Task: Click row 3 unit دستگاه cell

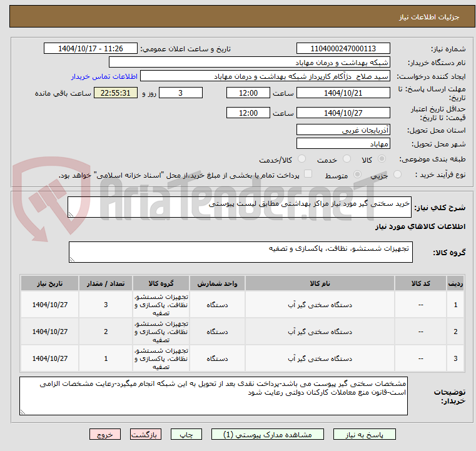Action: [217, 358]
